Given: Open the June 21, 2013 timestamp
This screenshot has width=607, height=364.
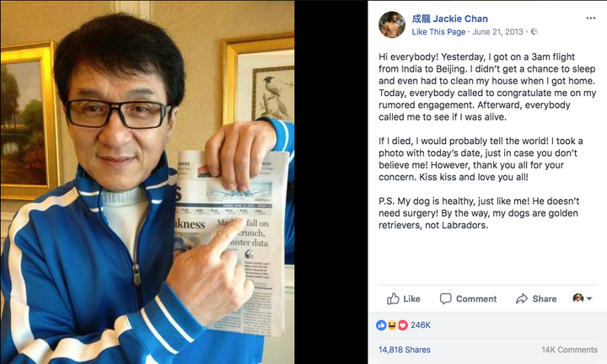Looking at the screenshot, I should click(497, 32).
